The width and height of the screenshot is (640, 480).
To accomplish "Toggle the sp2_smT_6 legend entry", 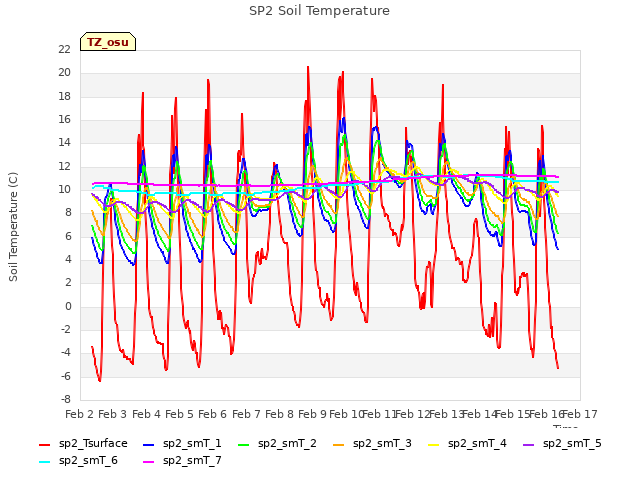I will coord(79,461).
